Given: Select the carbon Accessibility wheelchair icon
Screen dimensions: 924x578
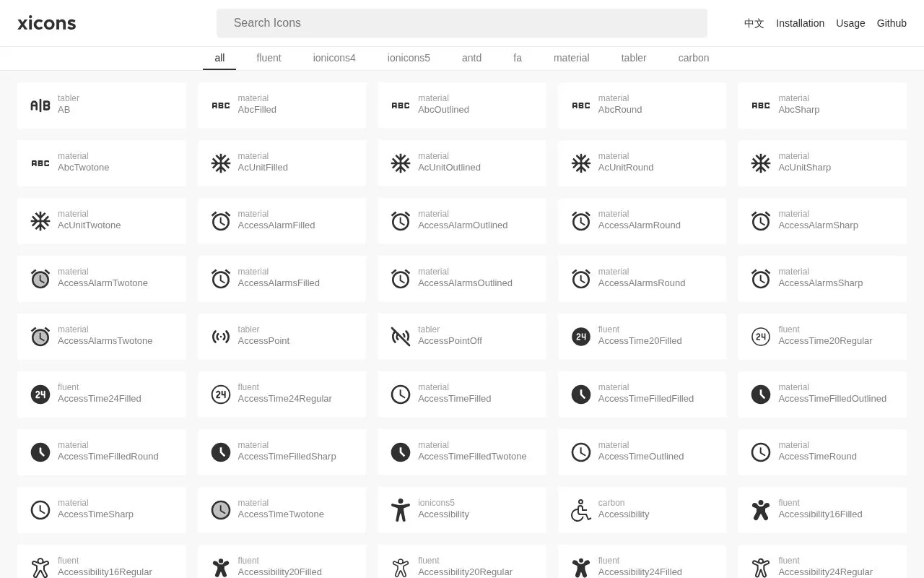Looking at the screenshot, I should coord(581,510).
